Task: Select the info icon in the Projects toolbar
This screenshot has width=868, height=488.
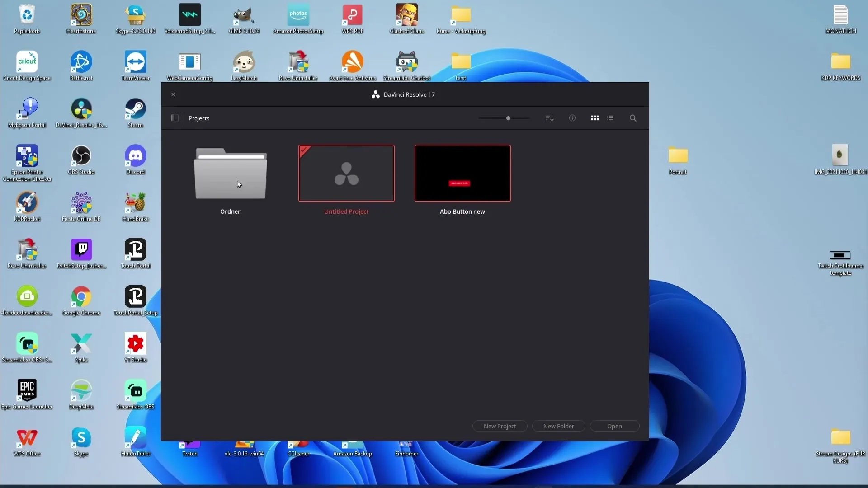Action: tap(572, 118)
